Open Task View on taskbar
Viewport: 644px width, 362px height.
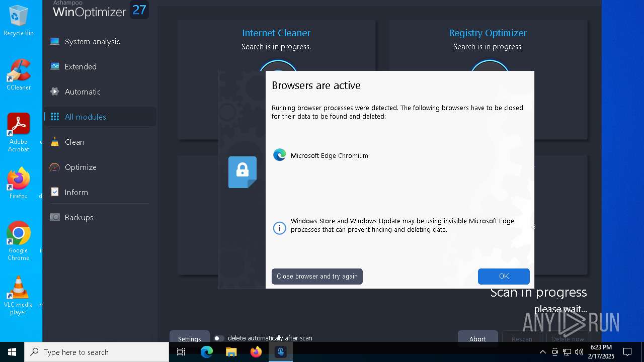pos(181,352)
